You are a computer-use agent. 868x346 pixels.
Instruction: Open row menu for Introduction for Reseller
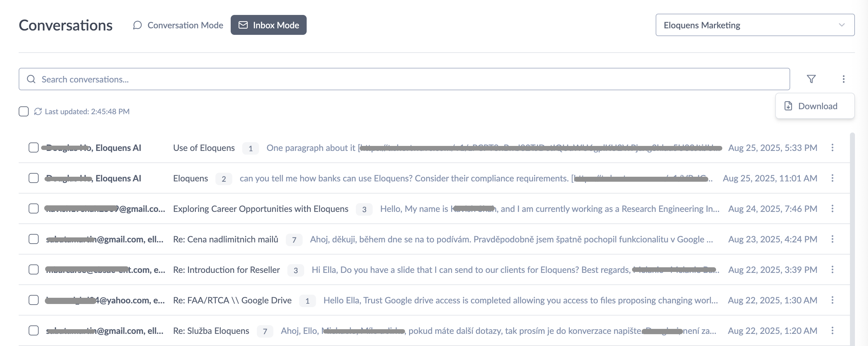[x=832, y=269]
